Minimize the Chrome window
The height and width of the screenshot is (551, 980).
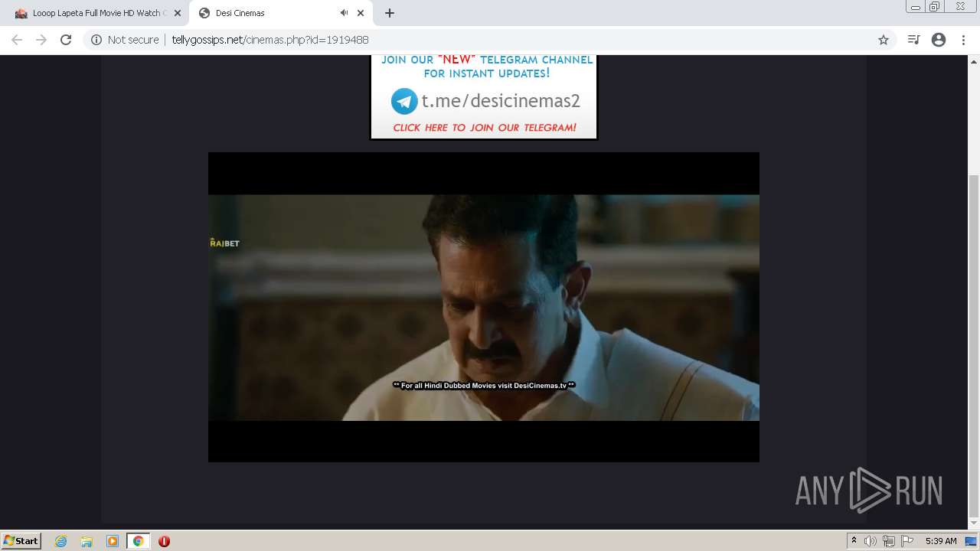pos(916,7)
